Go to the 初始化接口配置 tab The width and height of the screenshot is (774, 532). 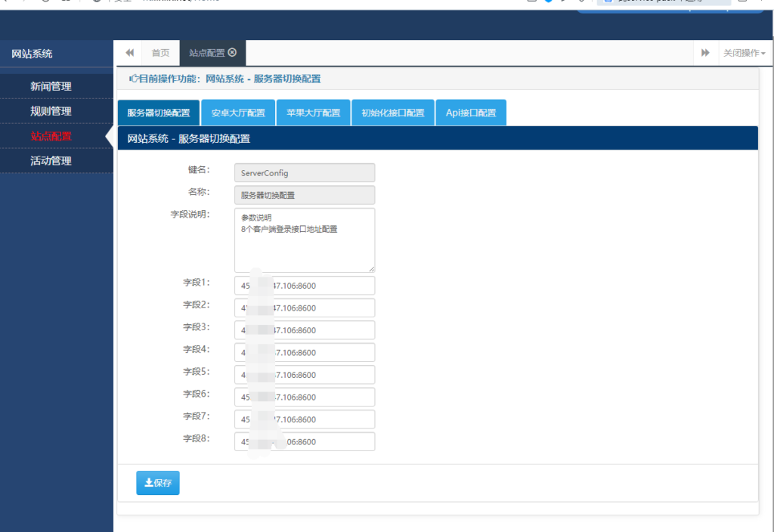click(392, 113)
